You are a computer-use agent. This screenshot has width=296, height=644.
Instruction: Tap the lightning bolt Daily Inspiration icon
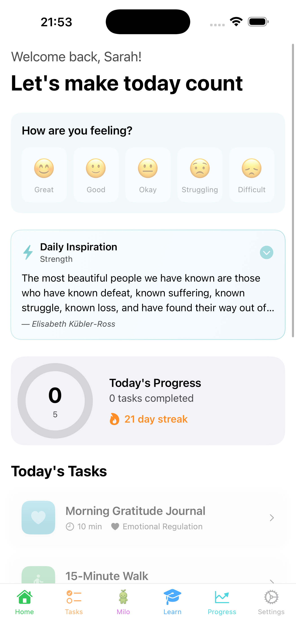(28, 252)
